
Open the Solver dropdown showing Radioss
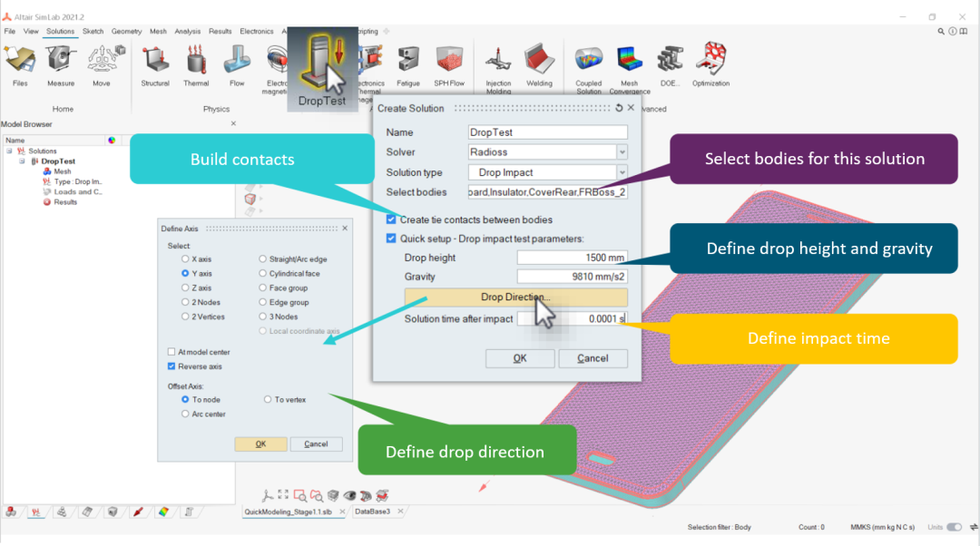(547, 152)
